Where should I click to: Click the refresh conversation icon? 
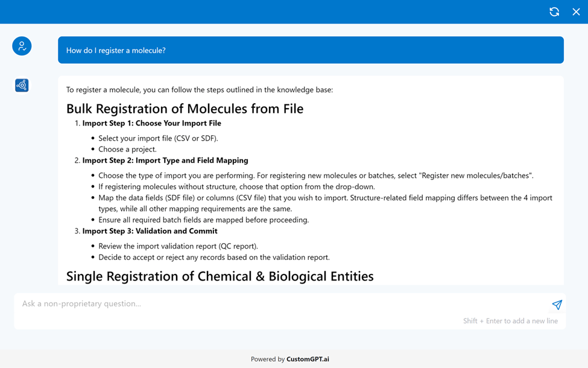coord(554,11)
